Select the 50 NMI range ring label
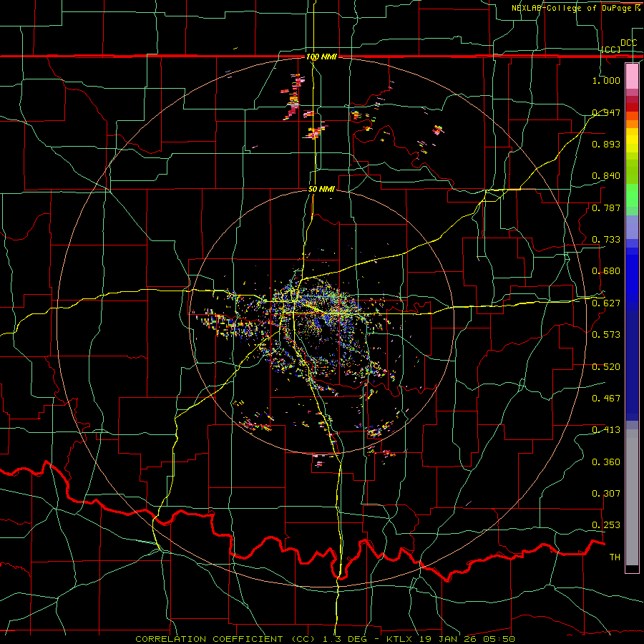This screenshot has width=644, height=644. pos(321,189)
